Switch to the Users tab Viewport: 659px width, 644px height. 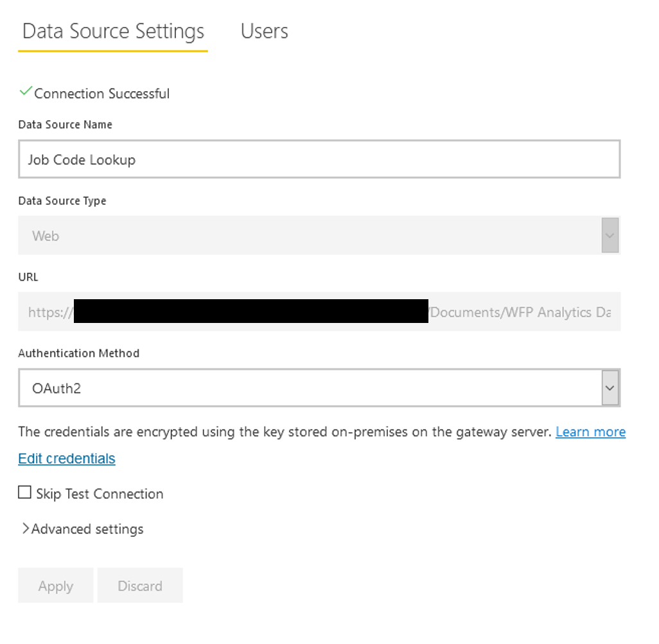point(264,31)
